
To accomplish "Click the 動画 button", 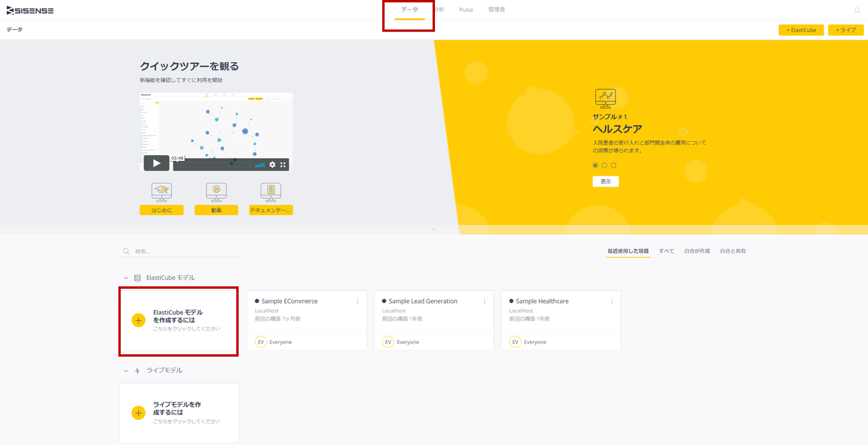I will pyautogui.click(x=216, y=210).
